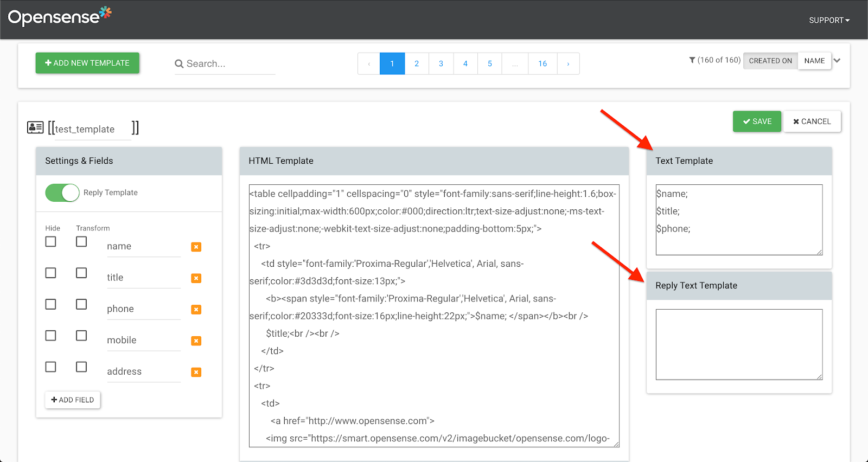The height and width of the screenshot is (462, 868).
Task: Click the Opensense logo
Action: (x=60, y=16)
